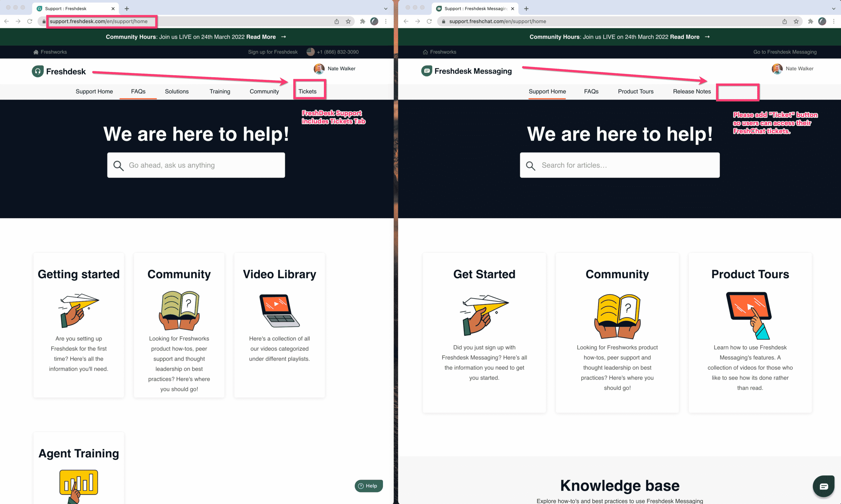Open Chrome profile avatar in Messaging window
This screenshot has width=841, height=504.
(x=822, y=21)
